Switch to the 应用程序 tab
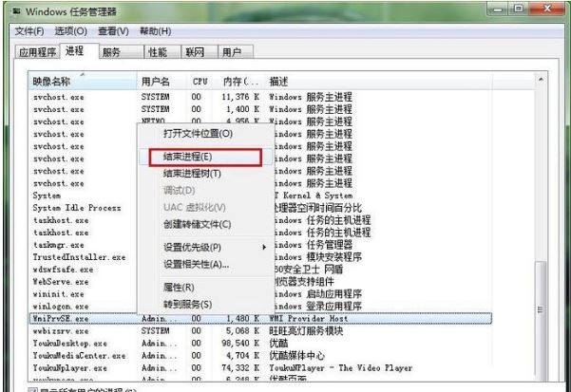Viewport: 571px width, 392px height. click(37, 52)
